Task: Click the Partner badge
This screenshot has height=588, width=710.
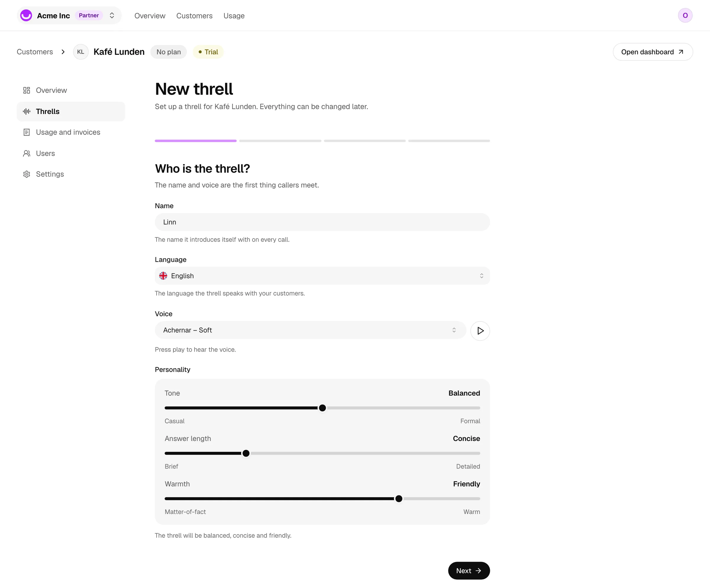Action: [88, 16]
